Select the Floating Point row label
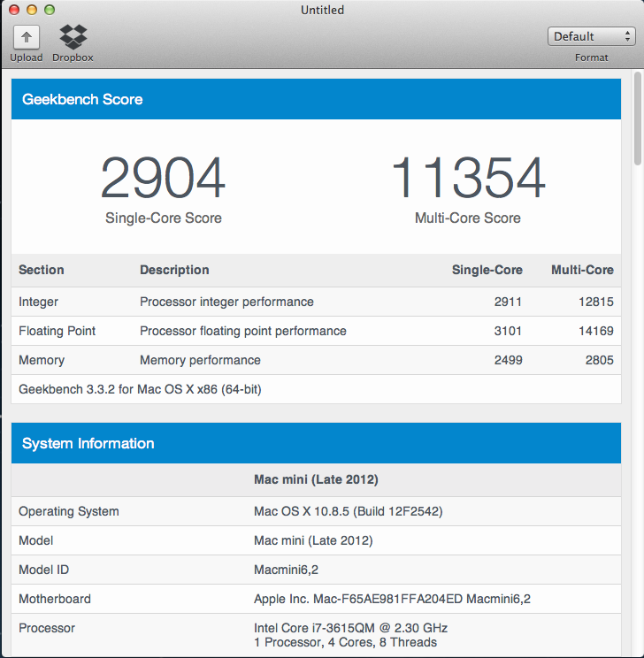This screenshot has width=644, height=658. (x=57, y=331)
